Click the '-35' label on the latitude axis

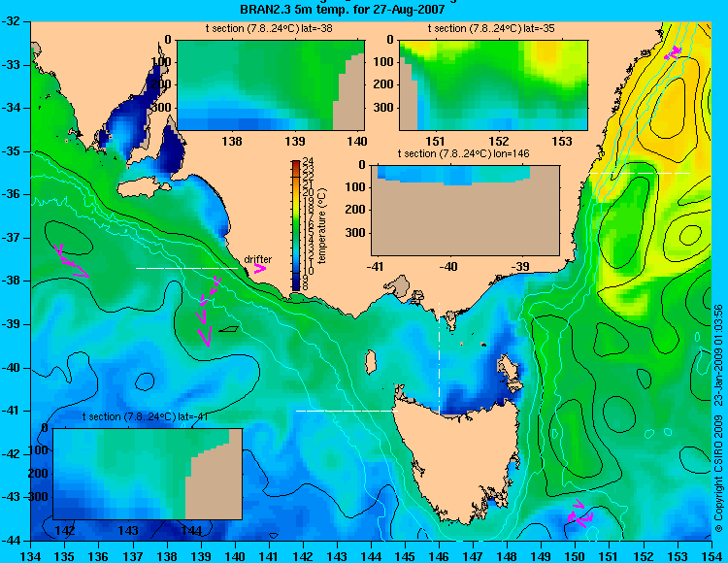tap(10, 151)
